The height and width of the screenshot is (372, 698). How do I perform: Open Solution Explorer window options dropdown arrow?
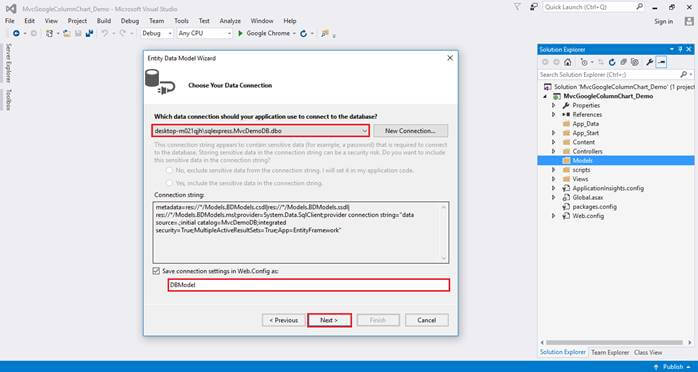click(x=672, y=49)
